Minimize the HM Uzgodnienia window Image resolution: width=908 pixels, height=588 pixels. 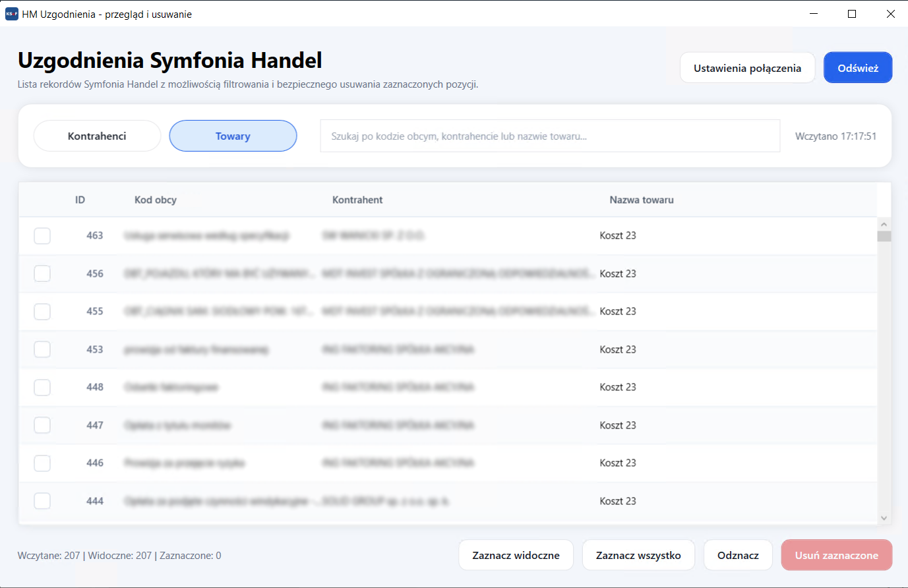[814, 14]
